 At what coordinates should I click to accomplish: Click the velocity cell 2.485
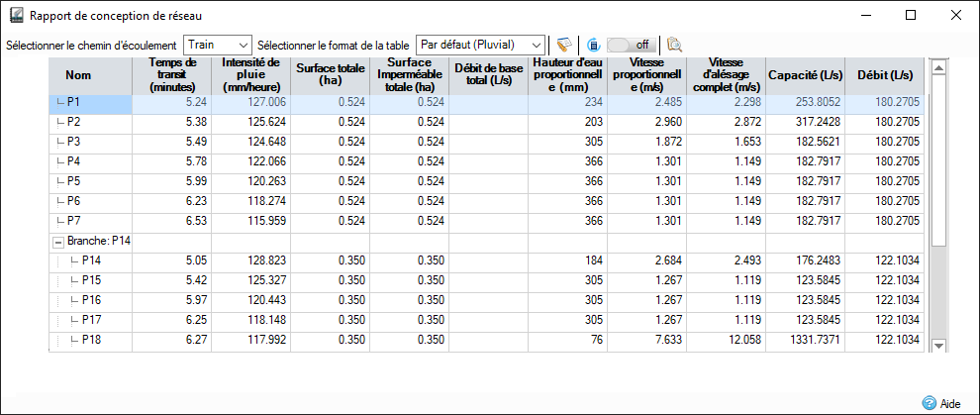click(646, 102)
